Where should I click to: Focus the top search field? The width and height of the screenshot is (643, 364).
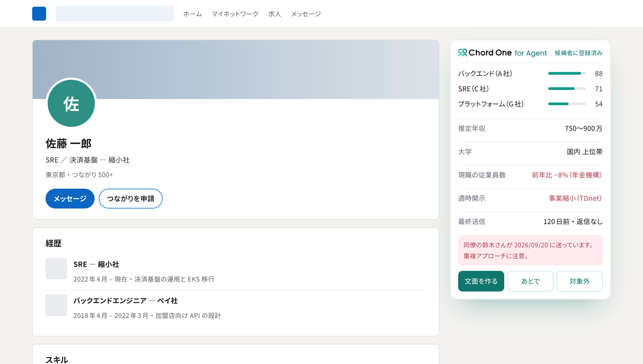115,13
